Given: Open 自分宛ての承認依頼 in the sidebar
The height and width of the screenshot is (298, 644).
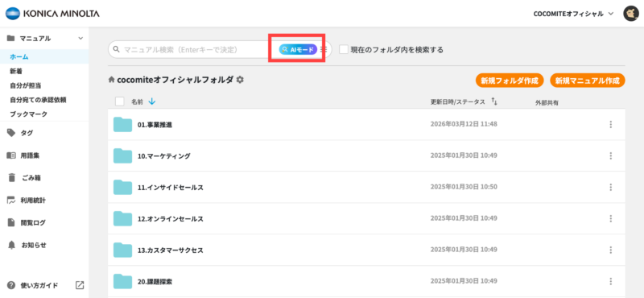Looking at the screenshot, I should [38, 100].
